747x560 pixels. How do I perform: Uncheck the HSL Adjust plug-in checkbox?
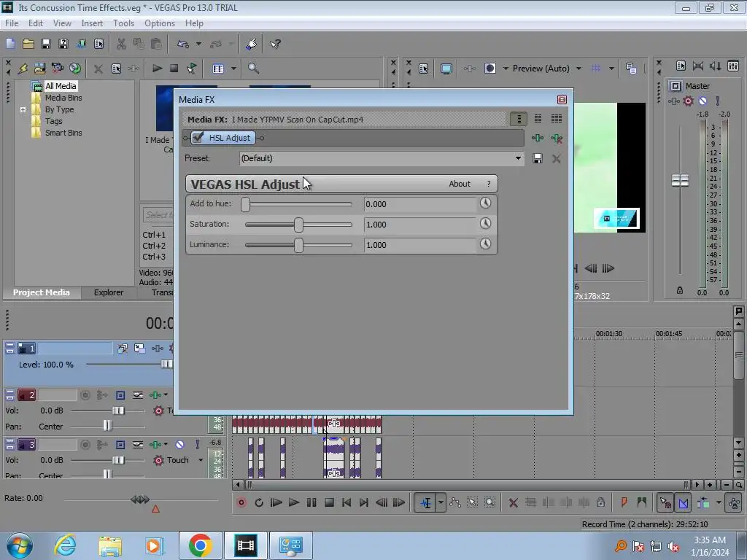[198, 138]
